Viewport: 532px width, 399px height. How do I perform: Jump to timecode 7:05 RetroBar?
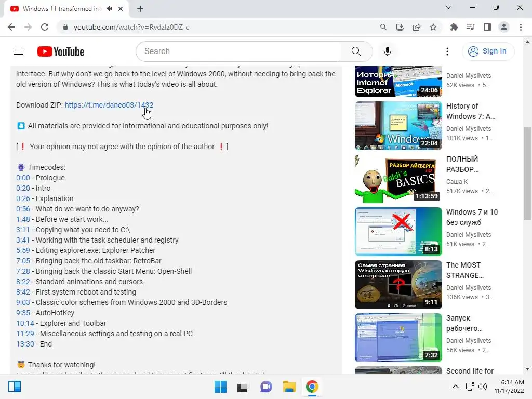click(x=23, y=261)
